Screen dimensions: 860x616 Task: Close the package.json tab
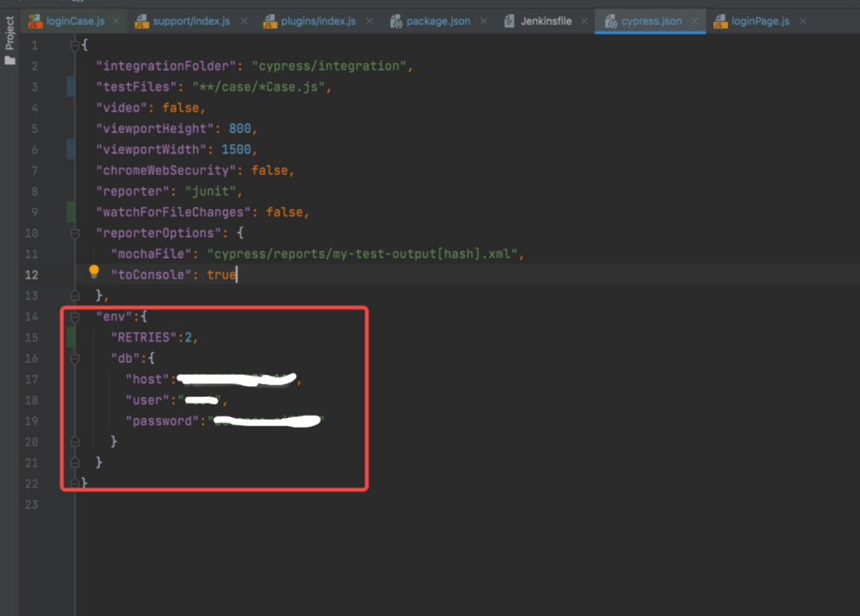[483, 21]
